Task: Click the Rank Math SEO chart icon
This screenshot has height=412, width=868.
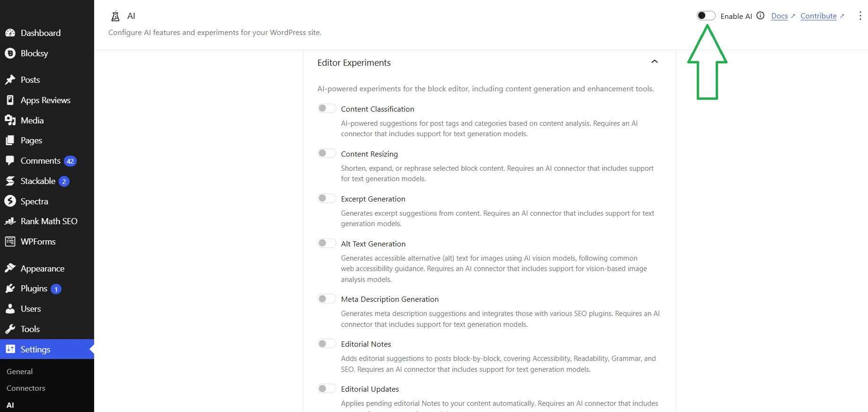Action: [10, 221]
